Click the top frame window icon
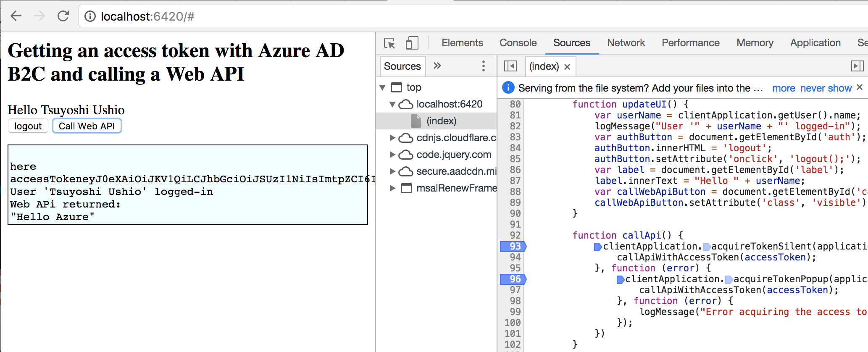868x352 pixels. pos(396,87)
